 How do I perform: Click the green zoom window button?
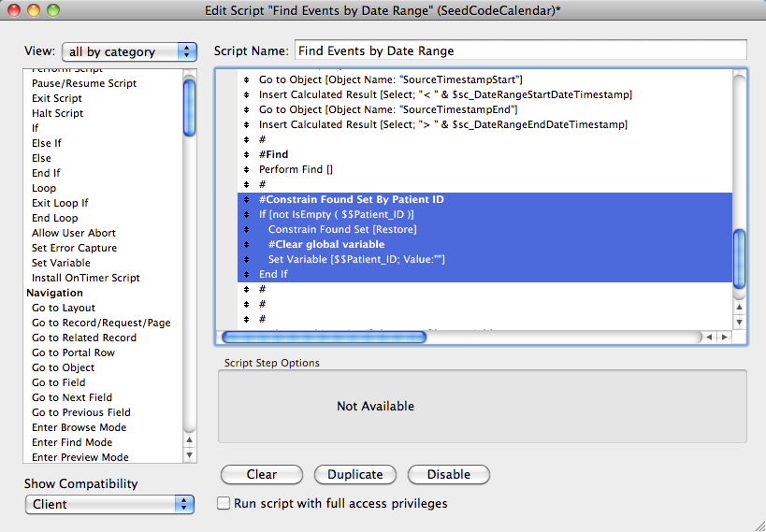point(52,10)
